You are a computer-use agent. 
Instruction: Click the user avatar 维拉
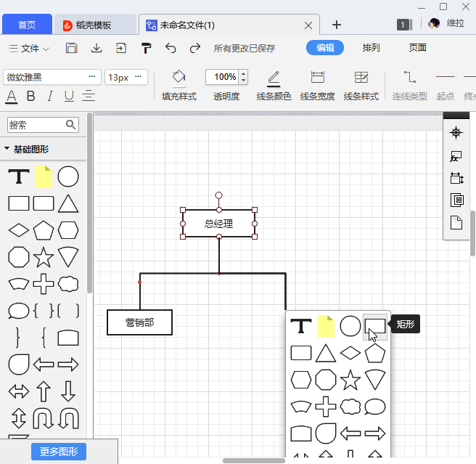pyautogui.click(x=434, y=24)
